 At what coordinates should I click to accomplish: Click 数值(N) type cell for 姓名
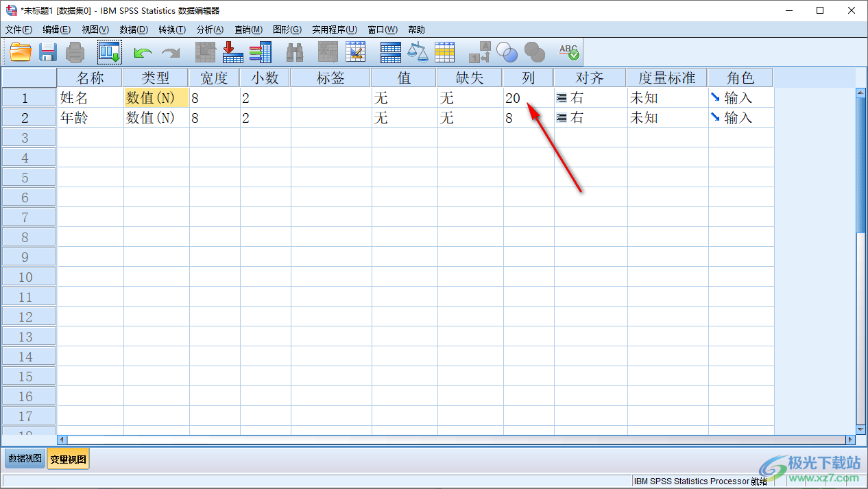coord(156,97)
